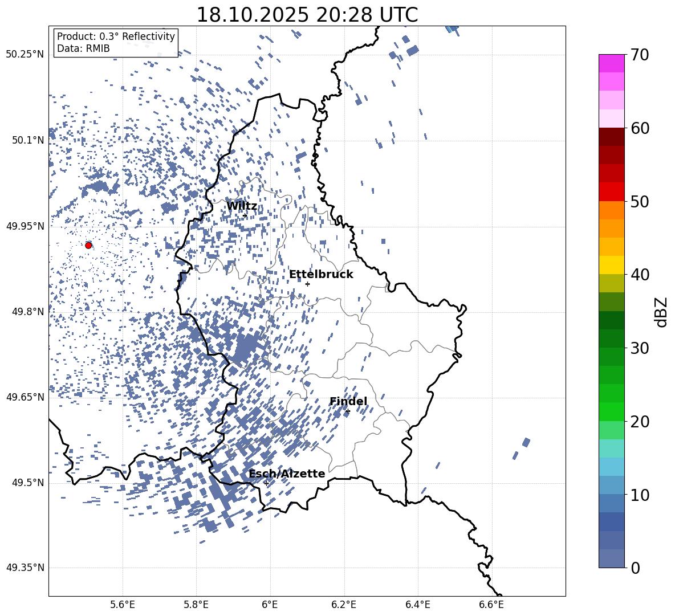Click the 49.8°N latitude label
The image size is (675, 616).
tap(28, 312)
